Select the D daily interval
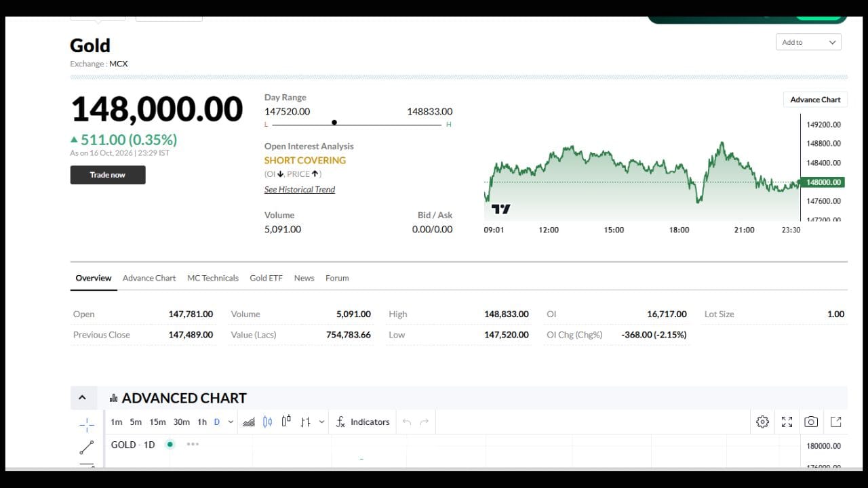868x488 pixels. tap(217, 422)
